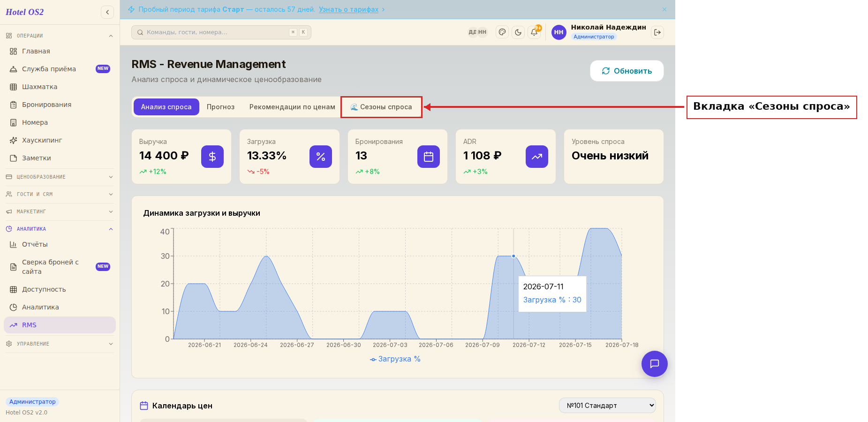The height and width of the screenshot is (422, 868).
Task: Click the Николай Надеждин user name
Action: point(608,27)
